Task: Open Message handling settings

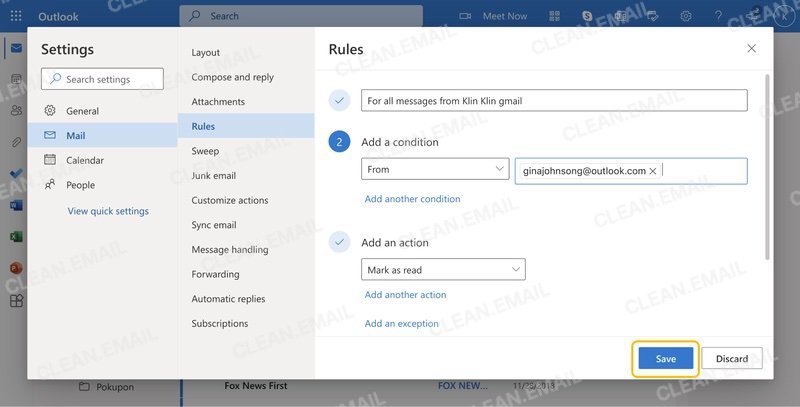Action: [246, 249]
